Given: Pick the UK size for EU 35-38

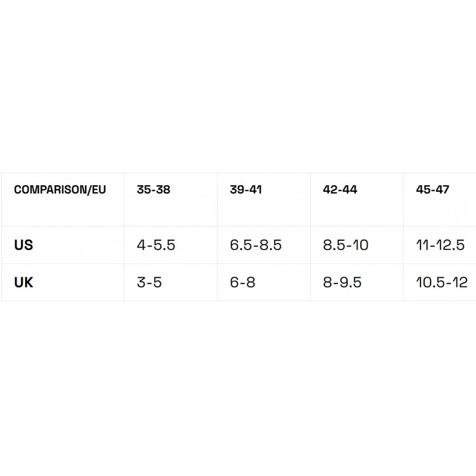Looking at the screenshot, I should (x=149, y=282).
